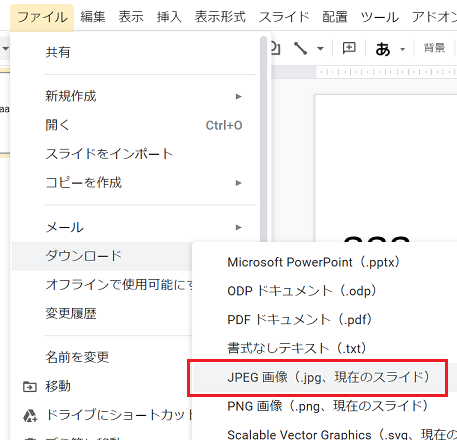The width and height of the screenshot is (457, 440).
Task: Open the ツール menu
Action: (x=380, y=17)
